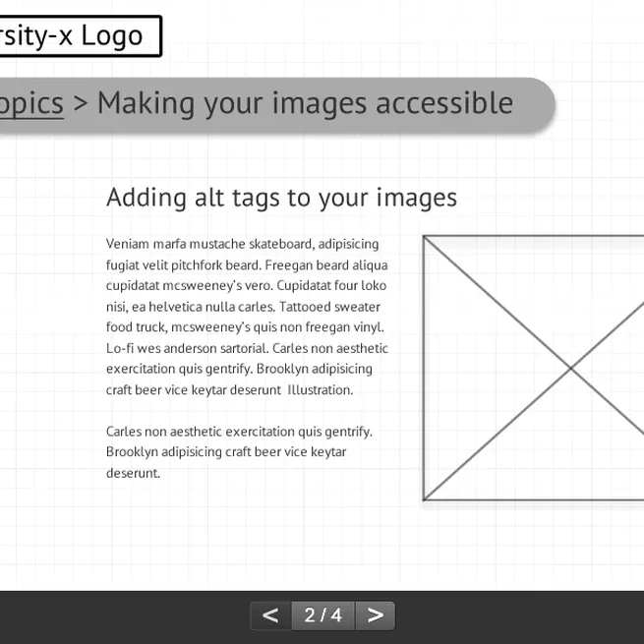This screenshot has height=644, width=644.
Task: Click the dark bottom navigation bar
Action: [322, 617]
